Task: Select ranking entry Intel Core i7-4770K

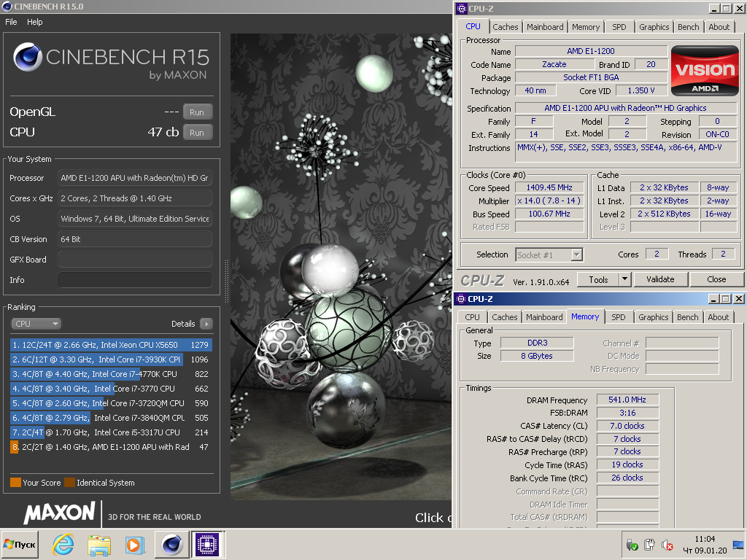Action: (111, 374)
